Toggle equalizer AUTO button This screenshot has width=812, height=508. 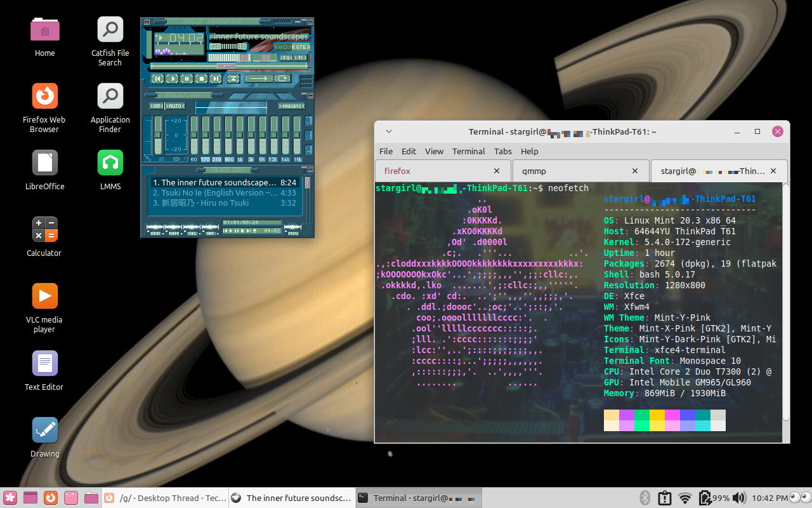[x=175, y=106]
